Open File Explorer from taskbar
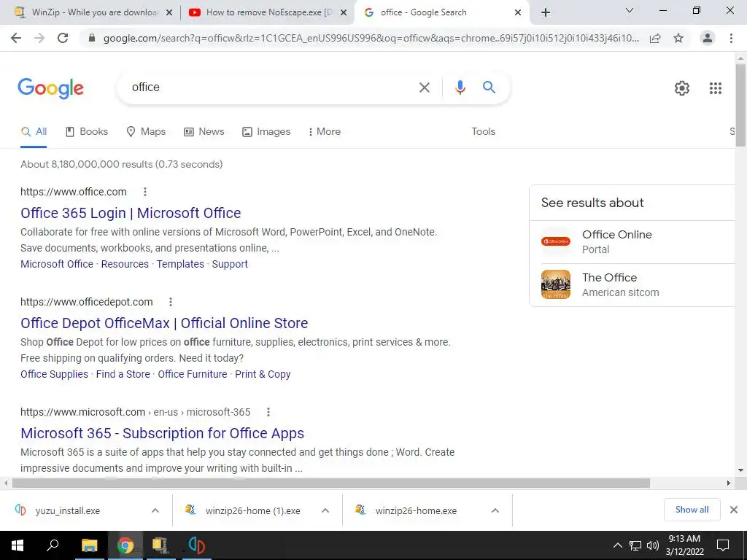The height and width of the screenshot is (560, 747). (89, 545)
